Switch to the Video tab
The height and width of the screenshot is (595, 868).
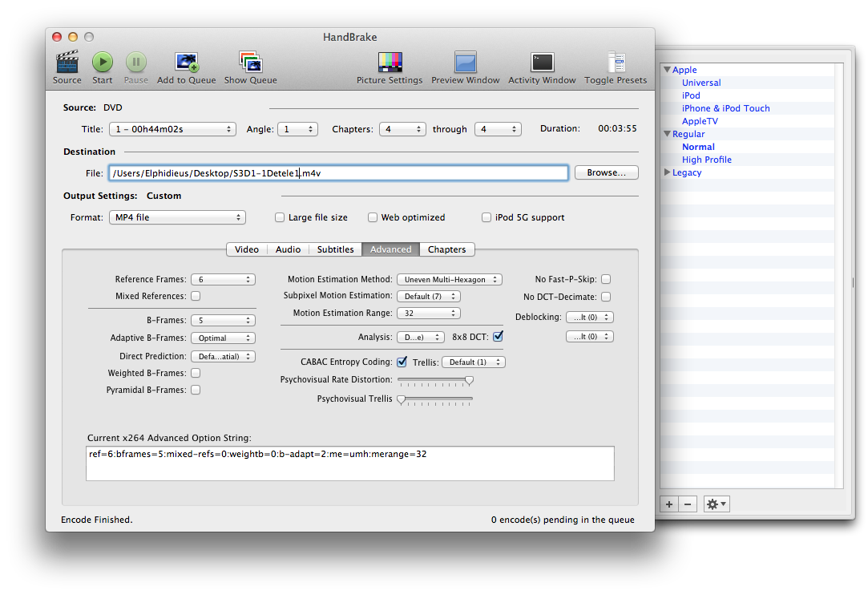[x=247, y=249]
